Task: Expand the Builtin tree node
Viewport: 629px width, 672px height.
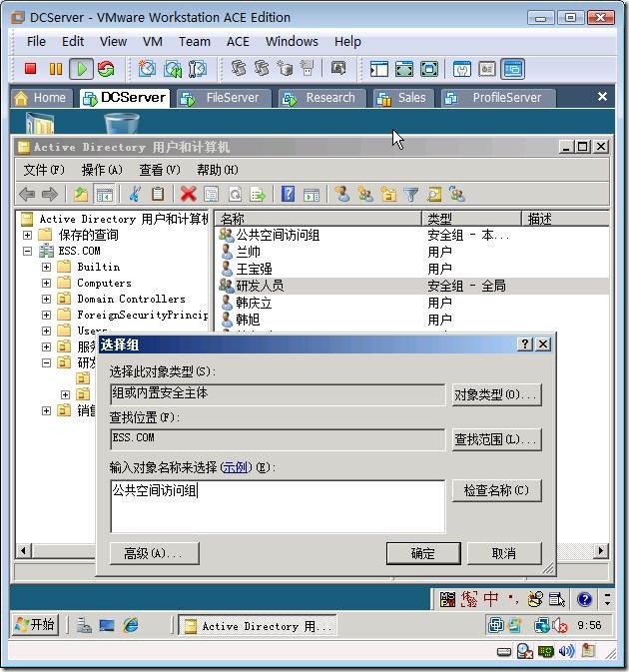Action: tap(46, 267)
